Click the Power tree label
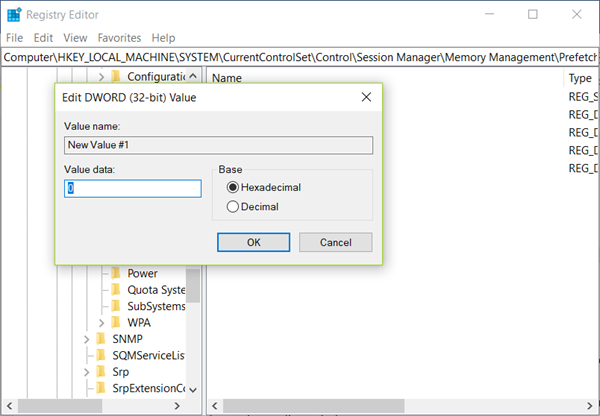This screenshot has width=600, height=416. tap(142, 273)
